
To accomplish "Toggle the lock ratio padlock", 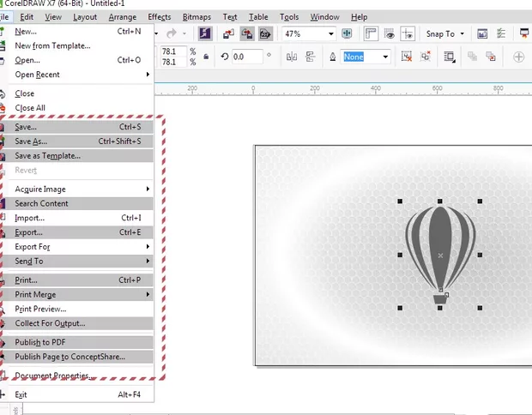I will 206,57.
